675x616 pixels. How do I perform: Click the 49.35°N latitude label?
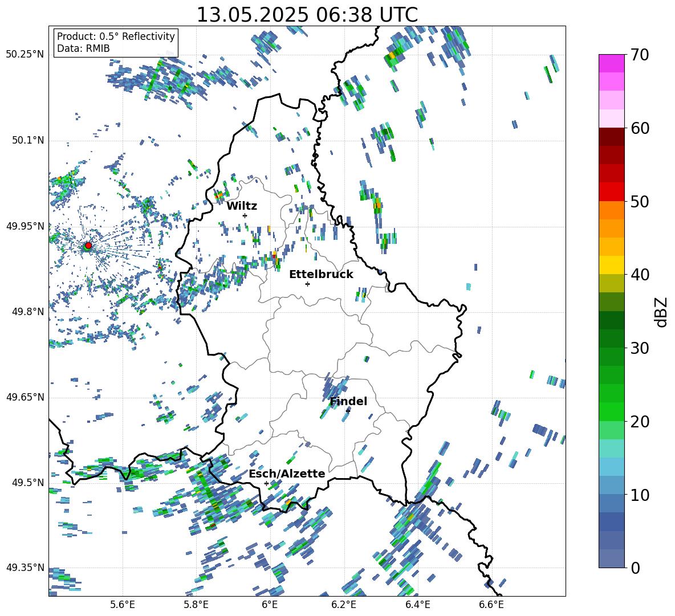click(25, 568)
